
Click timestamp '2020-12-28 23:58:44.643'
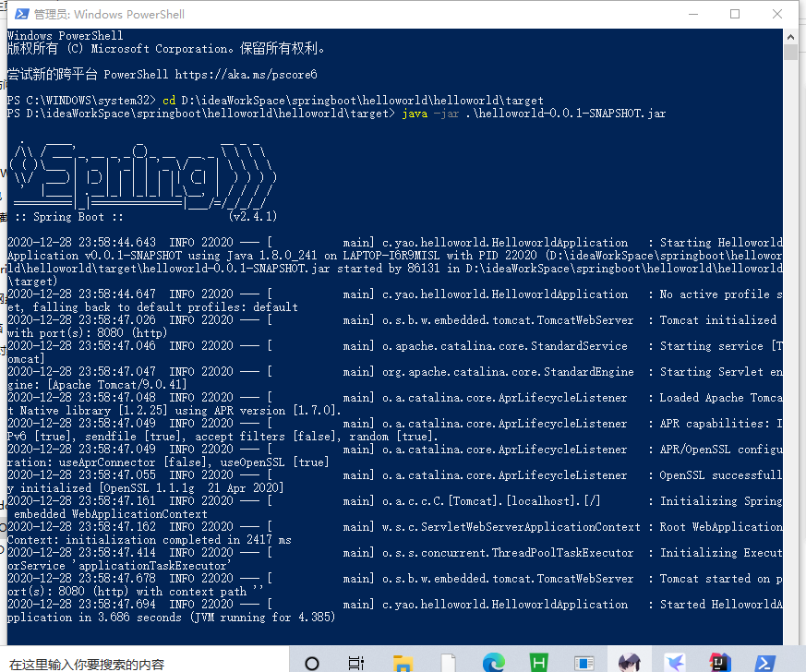pyautogui.click(x=81, y=243)
